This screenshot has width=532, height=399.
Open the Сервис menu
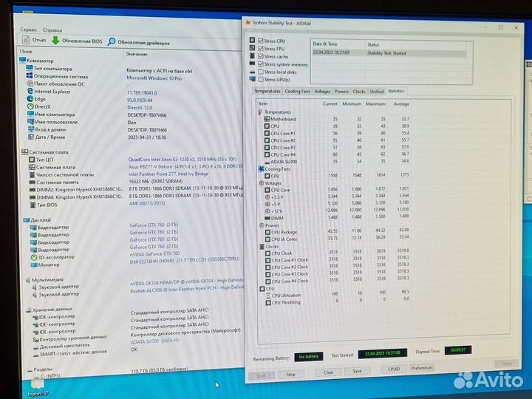pyautogui.click(x=29, y=30)
